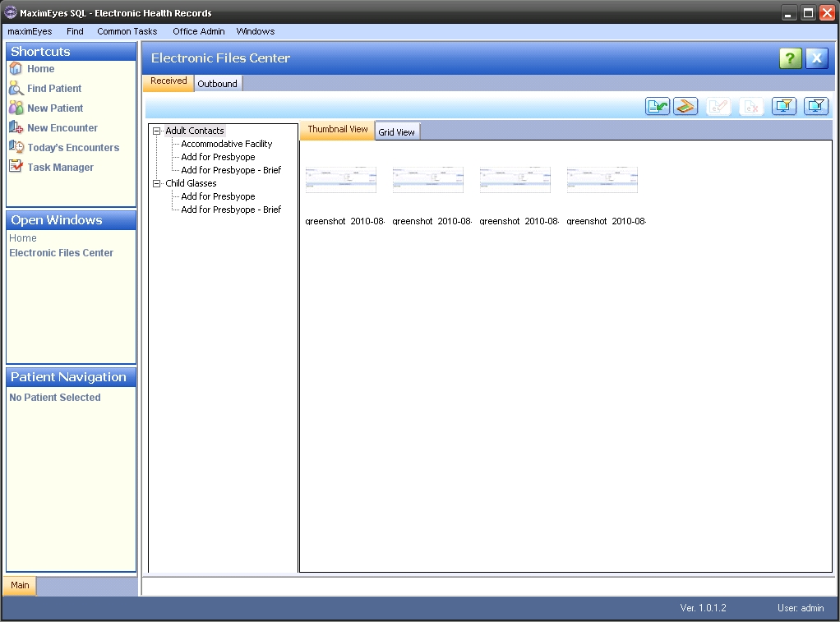The image size is (840, 622).
Task: Select Add for Presbyope under Child Glasses
Action: click(218, 196)
